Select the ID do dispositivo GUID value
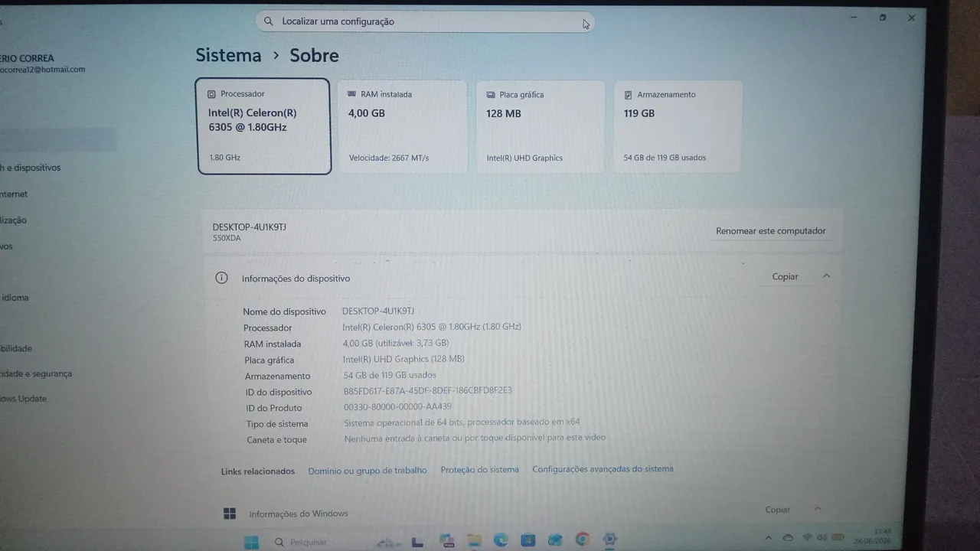The height and width of the screenshot is (551, 980). pos(428,391)
